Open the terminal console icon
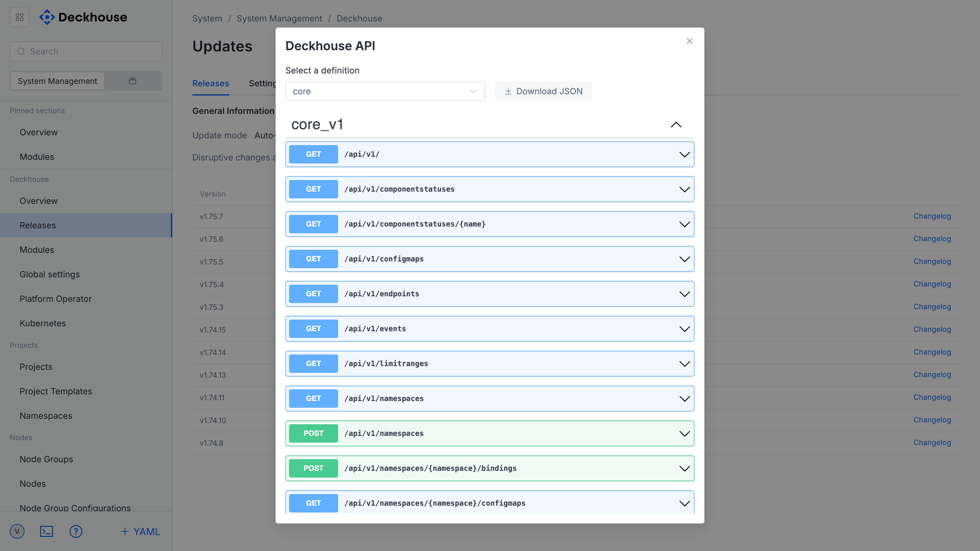This screenshot has height=551, width=980. coord(47,531)
